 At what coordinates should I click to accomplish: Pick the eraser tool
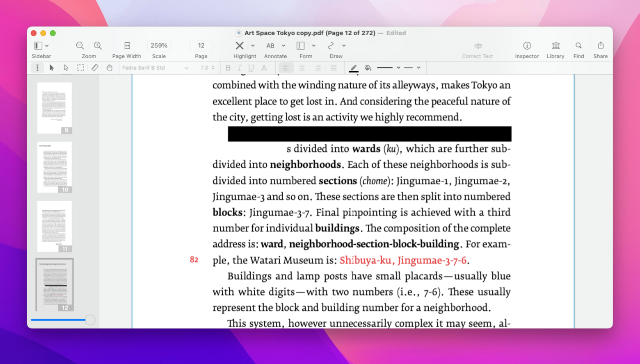[x=95, y=68]
